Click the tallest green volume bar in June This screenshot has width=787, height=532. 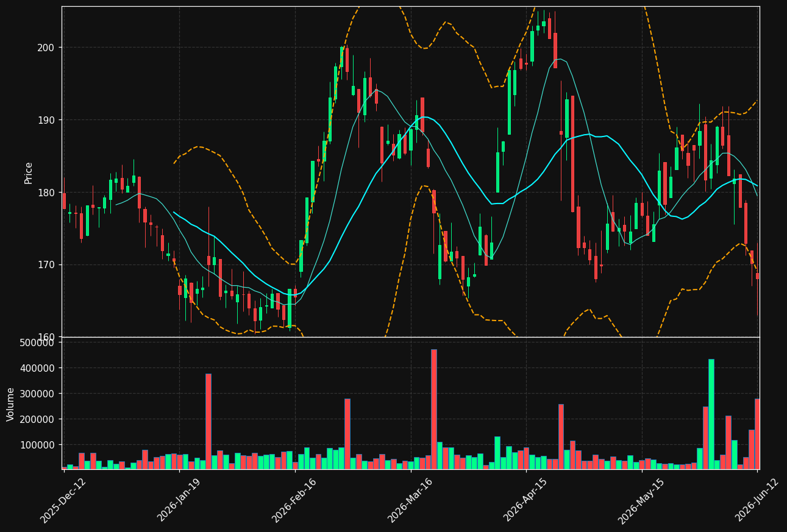click(711, 414)
